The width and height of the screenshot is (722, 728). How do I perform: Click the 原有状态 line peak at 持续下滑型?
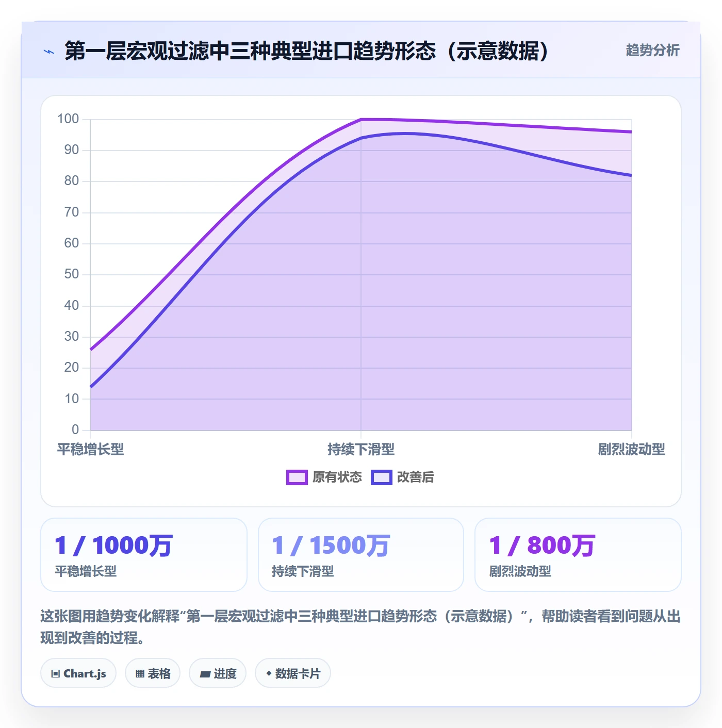tap(361, 120)
